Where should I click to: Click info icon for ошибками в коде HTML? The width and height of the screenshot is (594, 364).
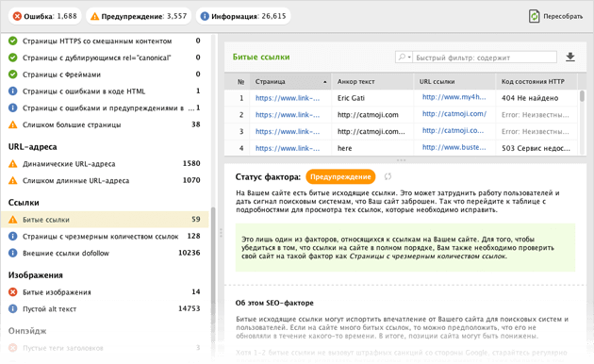pyautogui.click(x=13, y=91)
